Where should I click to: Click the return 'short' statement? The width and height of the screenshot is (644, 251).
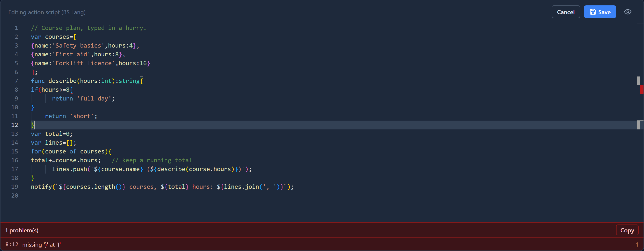71,116
